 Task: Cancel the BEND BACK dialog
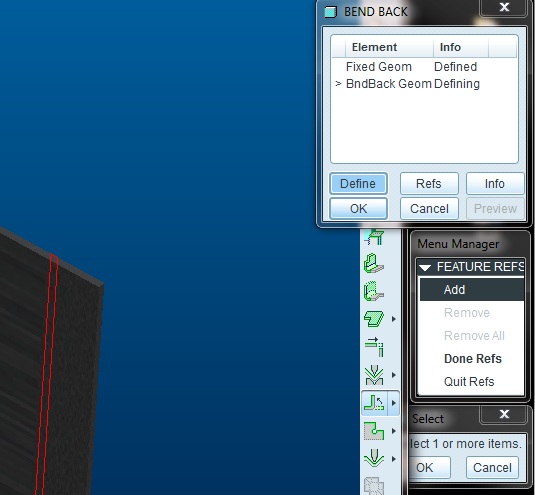coord(429,208)
